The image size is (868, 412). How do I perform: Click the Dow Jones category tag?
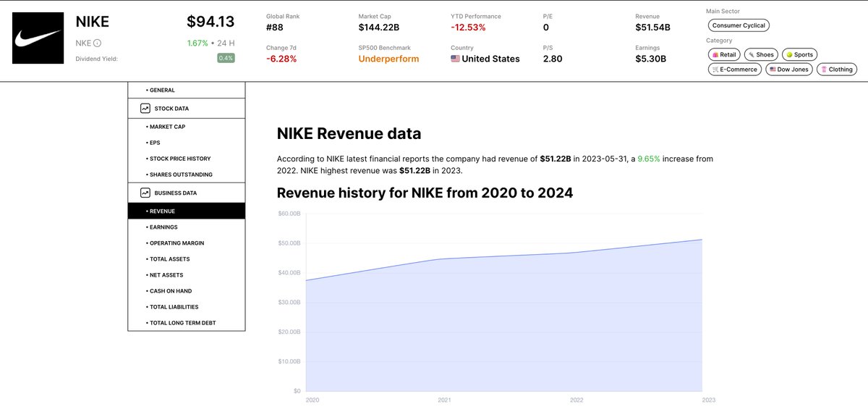789,70
